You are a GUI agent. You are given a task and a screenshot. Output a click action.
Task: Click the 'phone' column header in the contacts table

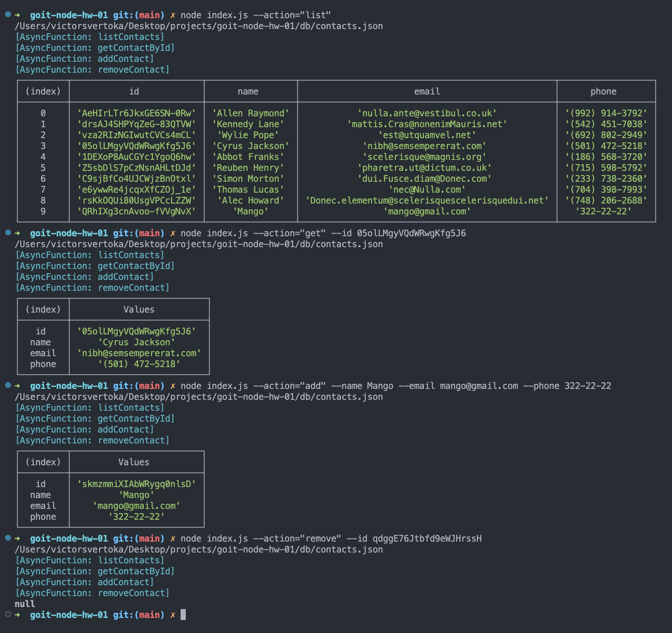point(604,91)
